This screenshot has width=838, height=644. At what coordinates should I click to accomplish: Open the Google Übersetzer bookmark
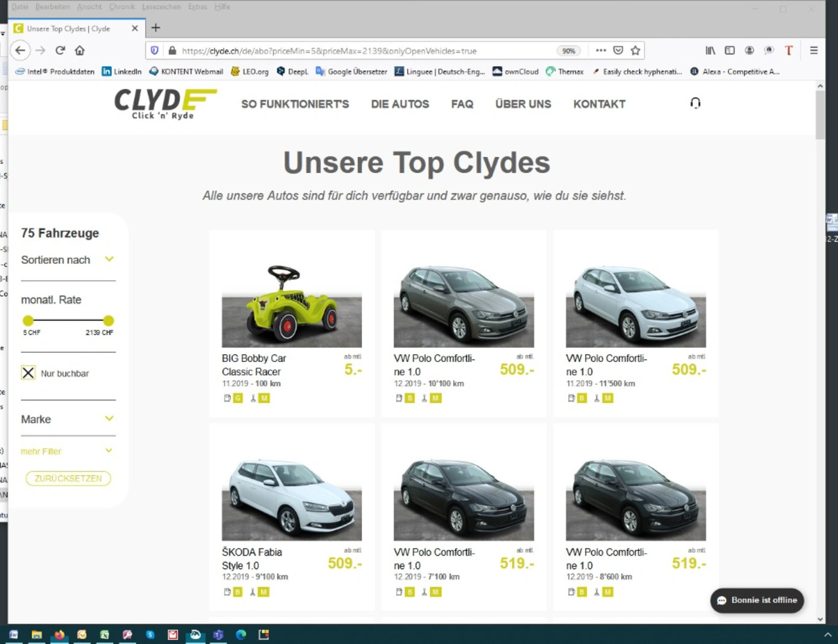pos(352,71)
